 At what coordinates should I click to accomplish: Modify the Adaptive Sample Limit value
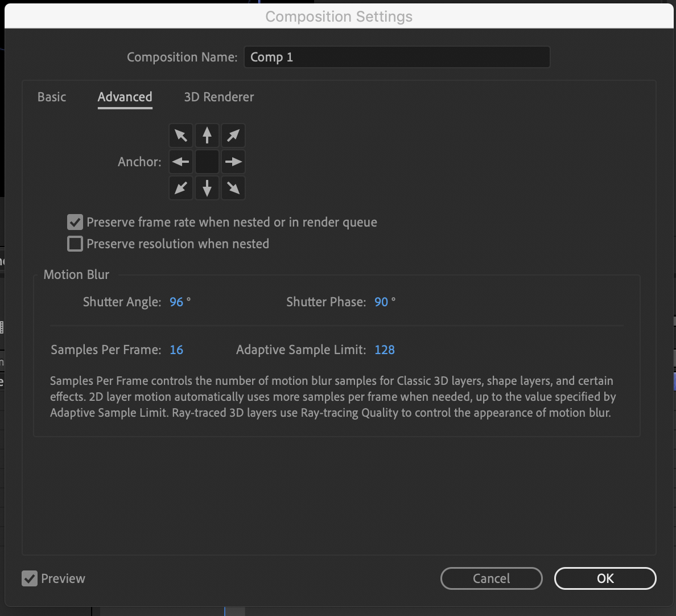(385, 350)
